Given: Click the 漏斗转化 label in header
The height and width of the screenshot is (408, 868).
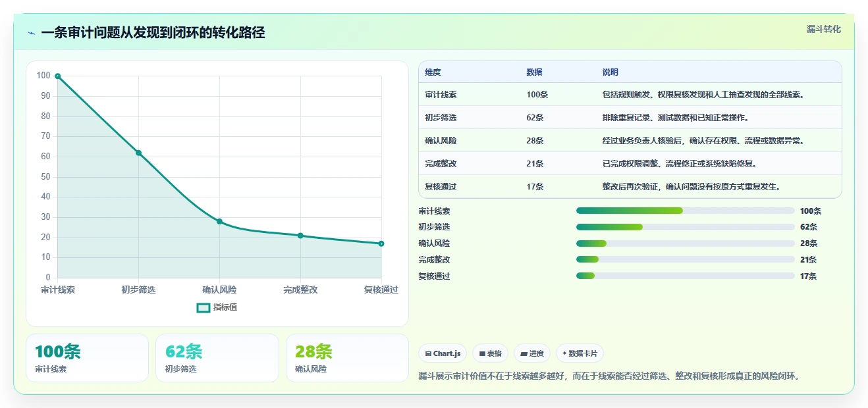Looking at the screenshot, I should (823, 29).
